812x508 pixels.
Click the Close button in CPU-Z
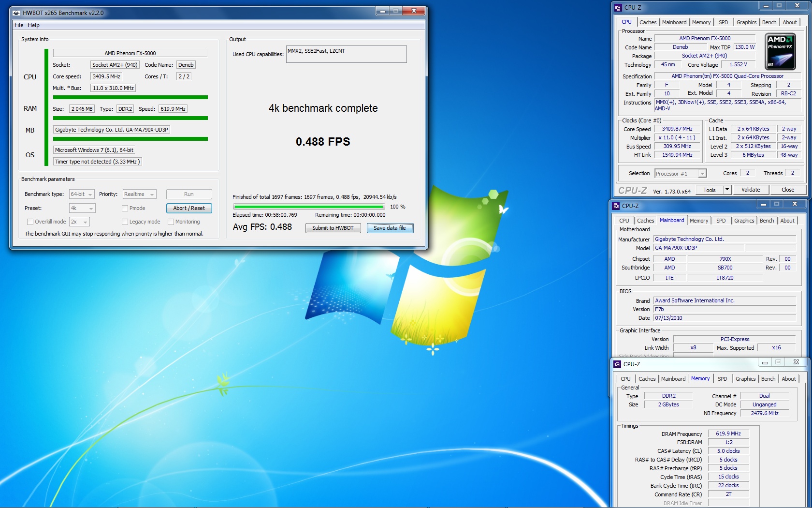coord(788,190)
